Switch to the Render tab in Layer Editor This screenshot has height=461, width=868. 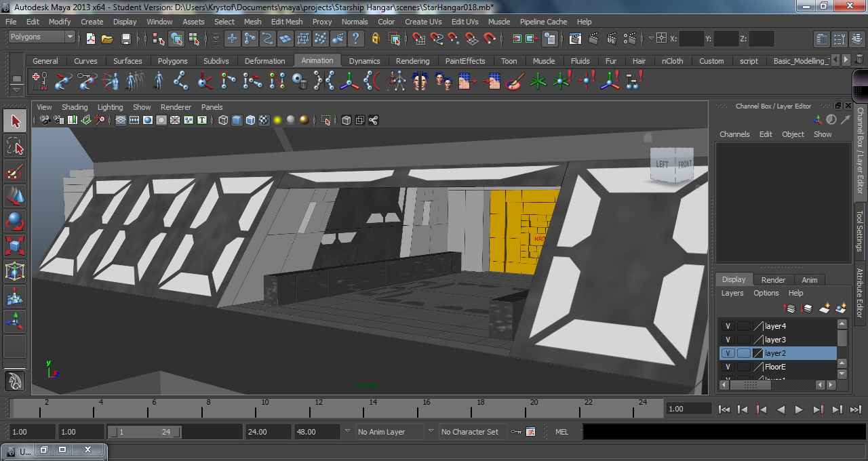772,279
